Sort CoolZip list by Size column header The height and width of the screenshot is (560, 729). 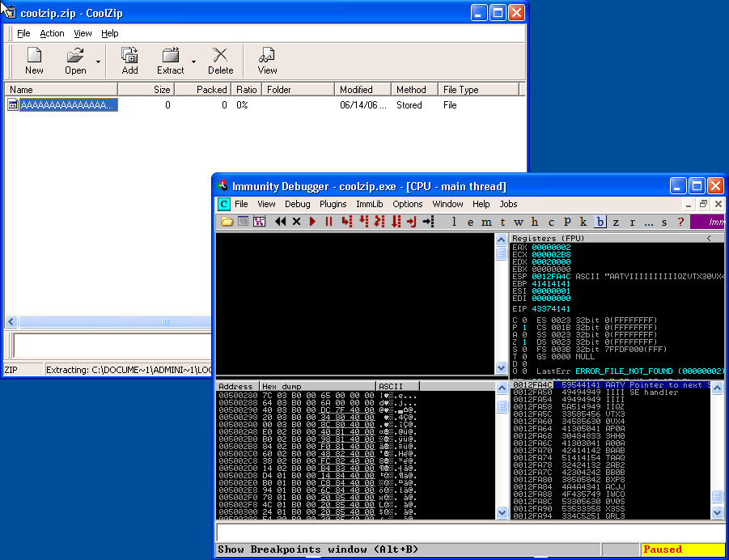(x=146, y=89)
